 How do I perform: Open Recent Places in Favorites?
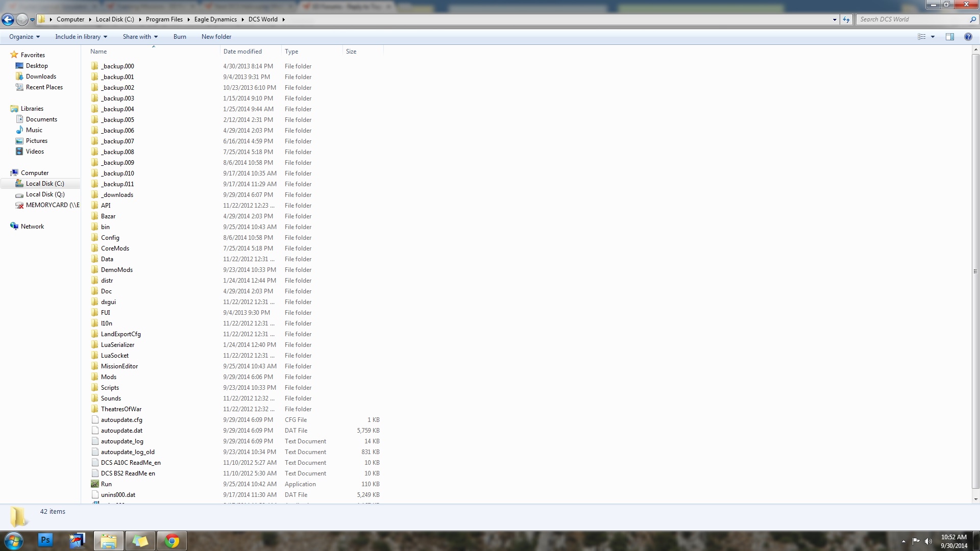click(x=44, y=87)
